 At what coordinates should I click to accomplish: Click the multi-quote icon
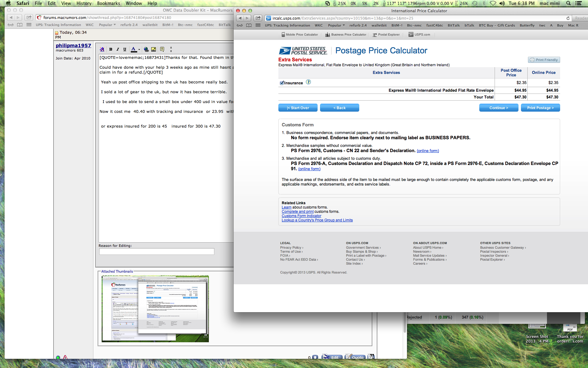pos(371,357)
